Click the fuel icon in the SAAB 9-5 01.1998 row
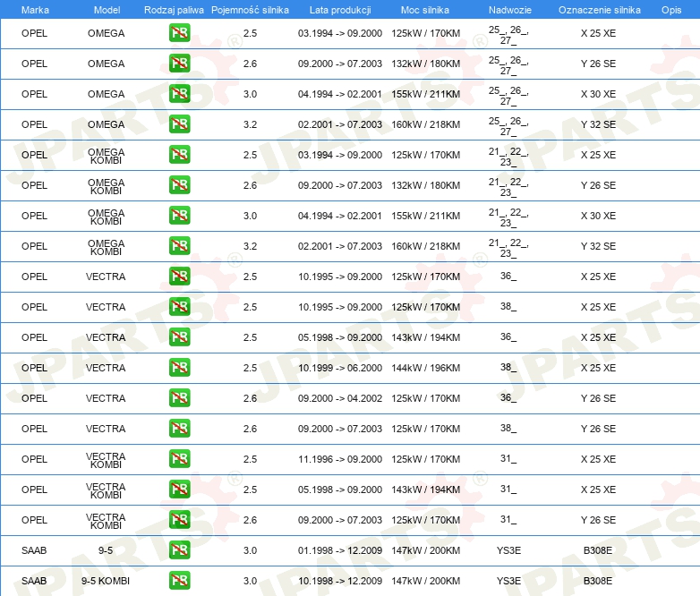The height and width of the screenshot is (596, 700). (x=179, y=550)
